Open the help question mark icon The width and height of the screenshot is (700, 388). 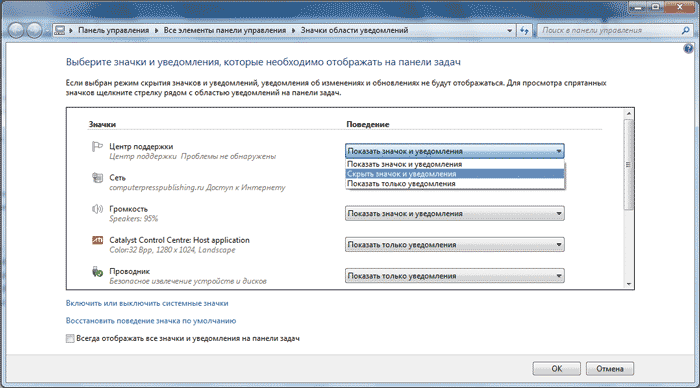pyautogui.click(x=688, y=48)
